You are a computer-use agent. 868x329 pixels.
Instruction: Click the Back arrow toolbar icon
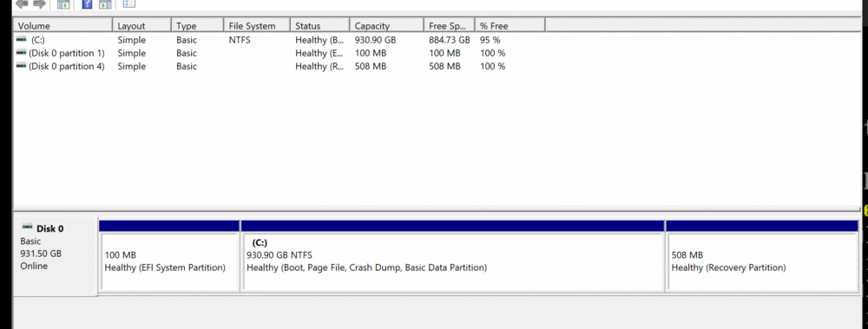coord(22,3)
